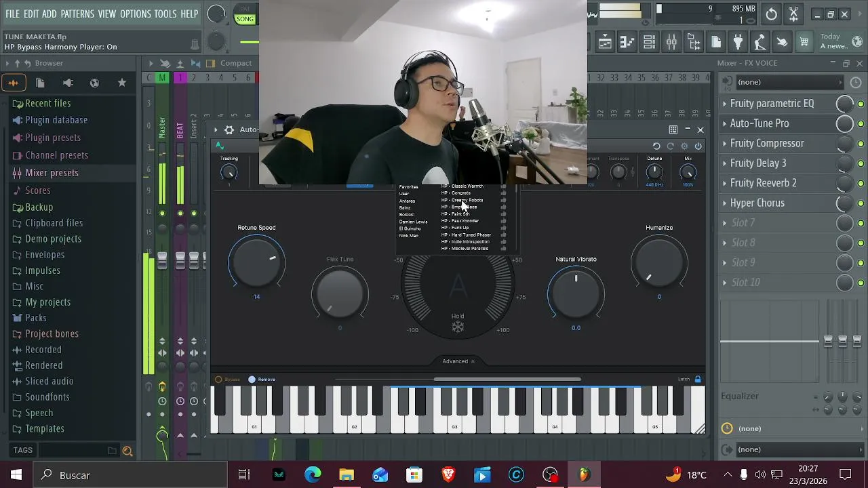Expand the Auto-Tune Pro slot arrow
Viewport: 868px width, 488px height.
click(x=724, y=123)
